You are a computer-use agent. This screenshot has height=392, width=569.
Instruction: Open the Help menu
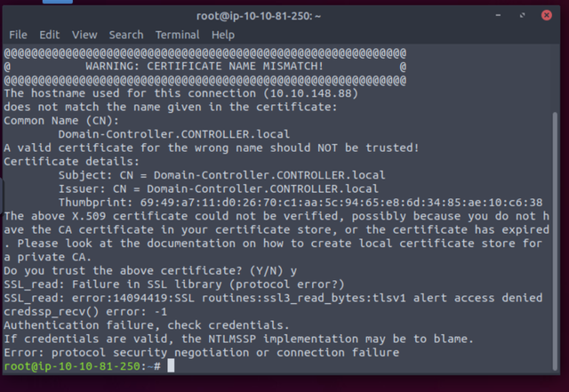coord(223,35)
